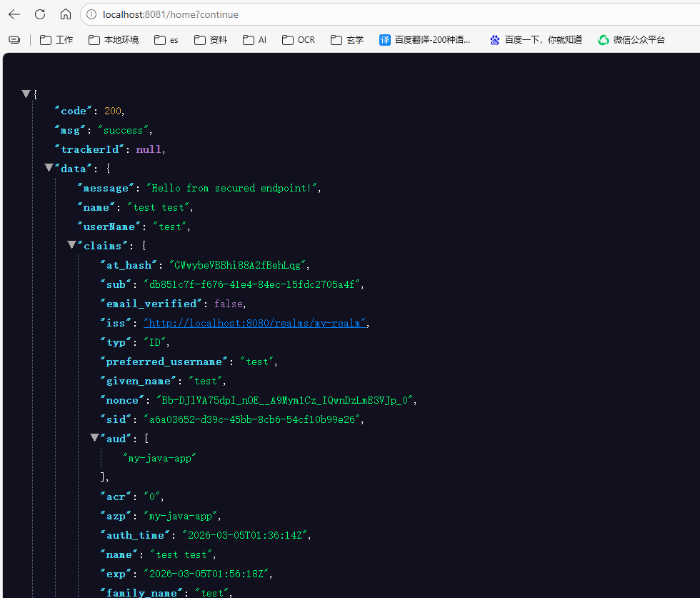Open the 微信公众平台 bookmark
Screen dimensions: 700x598
(631, 40)
